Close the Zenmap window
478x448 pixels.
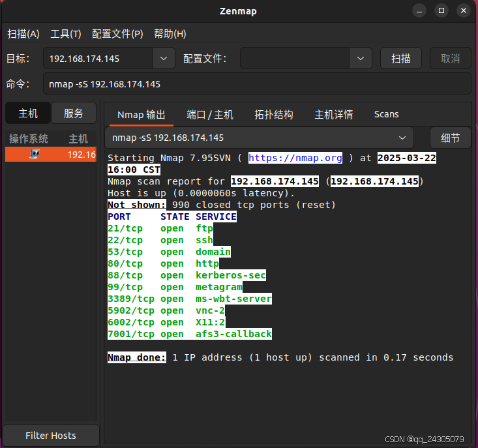pos(464,11)
